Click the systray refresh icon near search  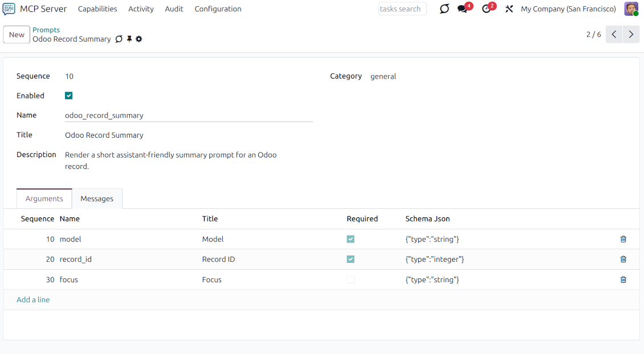tap(444, 9)
